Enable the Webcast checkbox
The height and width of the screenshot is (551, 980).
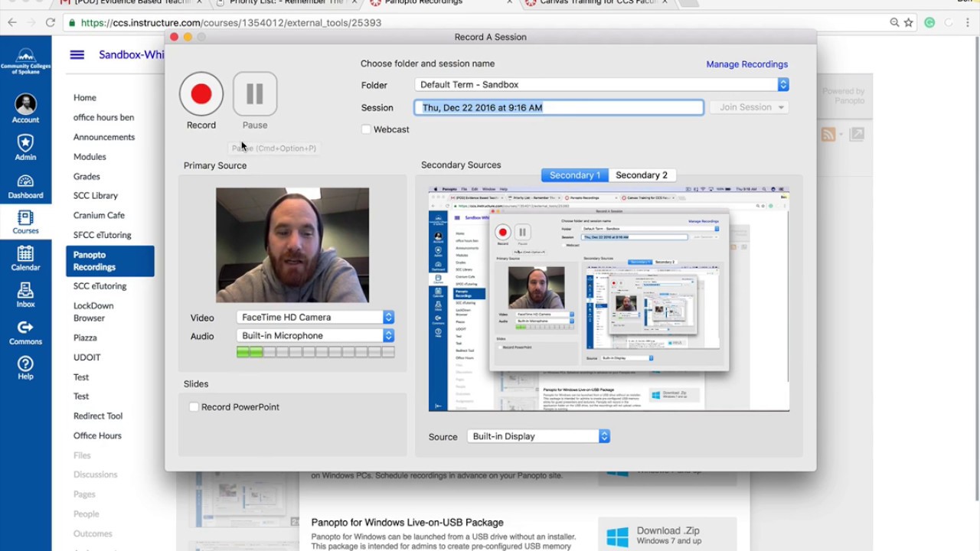click(x=366, y=129)
